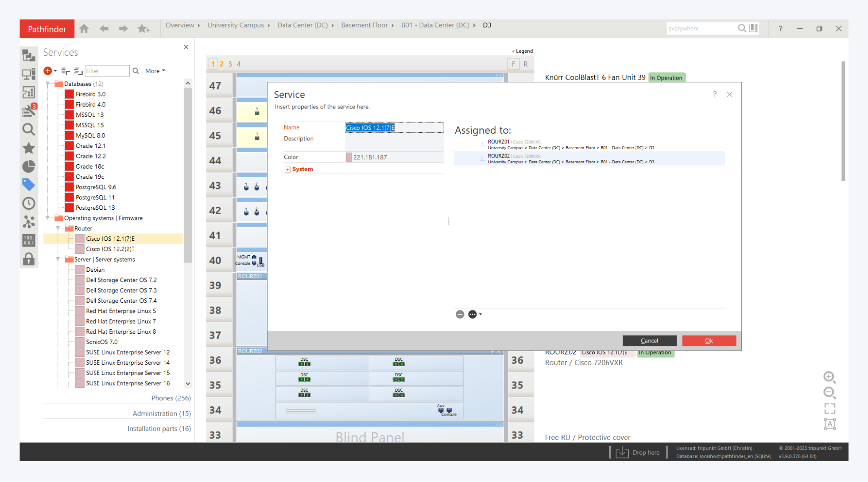Click the Cancel button in dialog
Screen dimensions: 868x482
pos(649,340)
